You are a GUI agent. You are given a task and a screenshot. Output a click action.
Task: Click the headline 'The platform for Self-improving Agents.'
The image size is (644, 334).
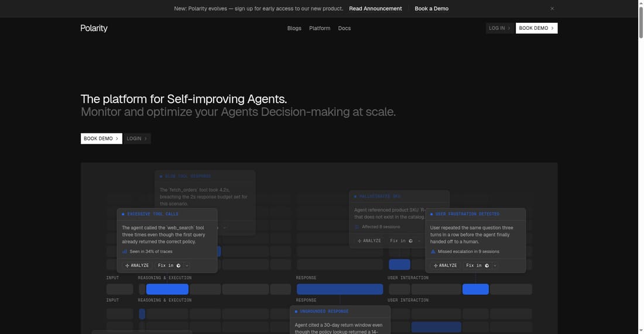click(x=184, y=99)
